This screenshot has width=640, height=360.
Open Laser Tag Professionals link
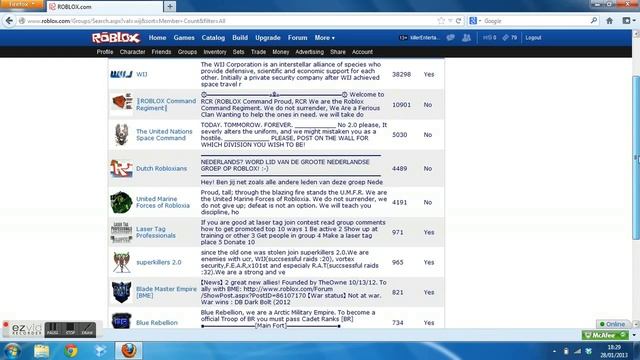tap(156, 232)
